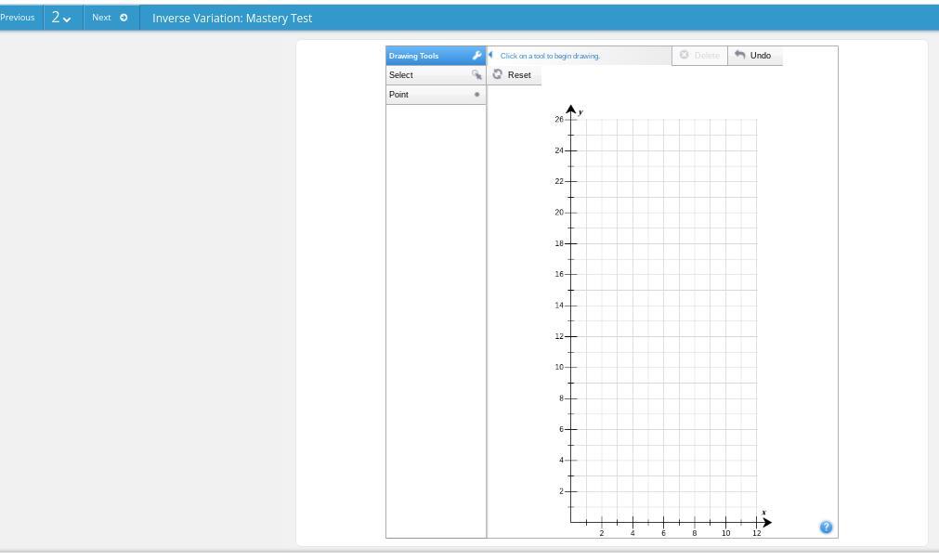Click the Select tool cursor icon
This screenshot has width=939, height=560.
[476, 75]
